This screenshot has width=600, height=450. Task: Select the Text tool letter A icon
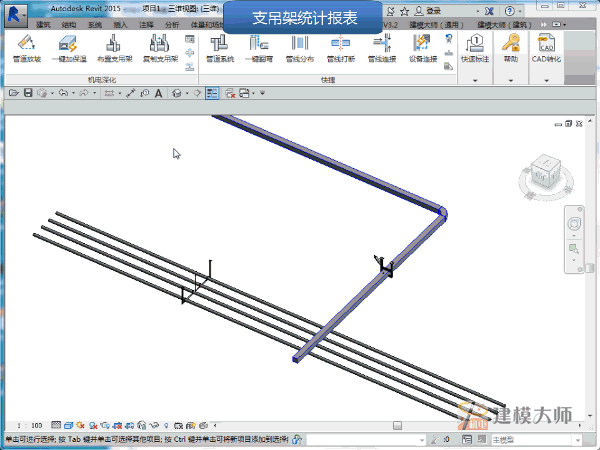pos(158,93)
